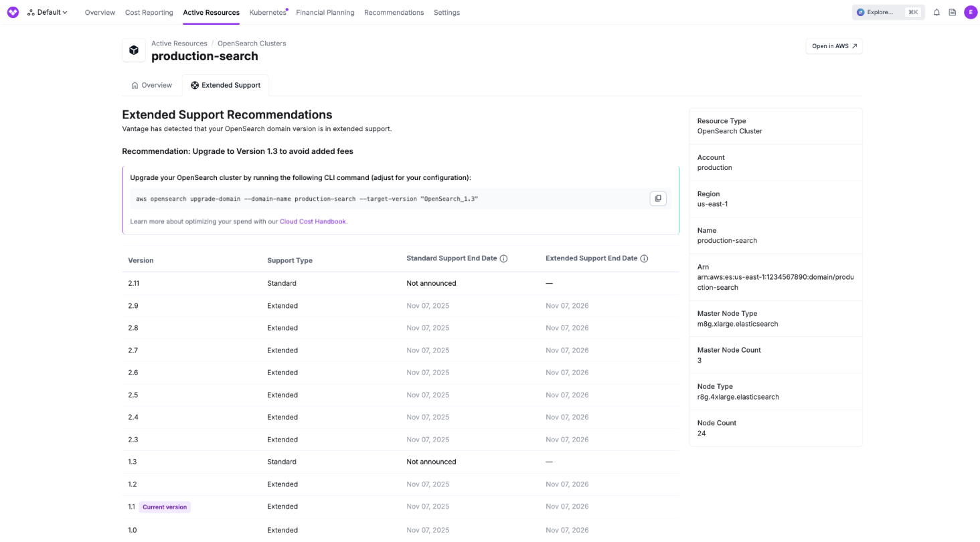The image size is (980, 542).
Task: Click the Vantage logo icon
Action: (13, 11)
